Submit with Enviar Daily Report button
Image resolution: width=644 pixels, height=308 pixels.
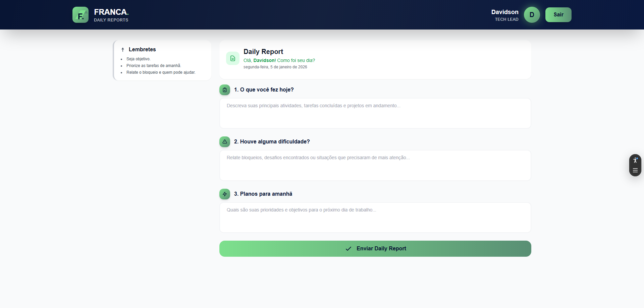click(x=375, y=249)
